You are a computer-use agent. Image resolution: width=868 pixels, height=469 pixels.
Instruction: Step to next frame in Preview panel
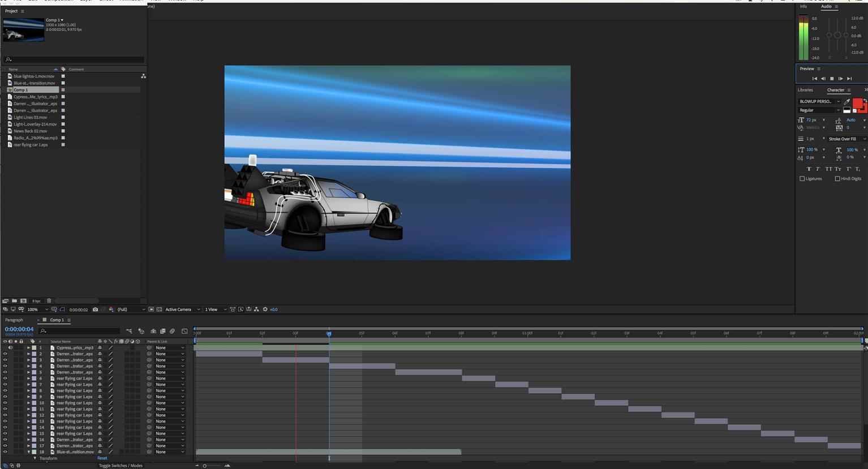point(840,79)
